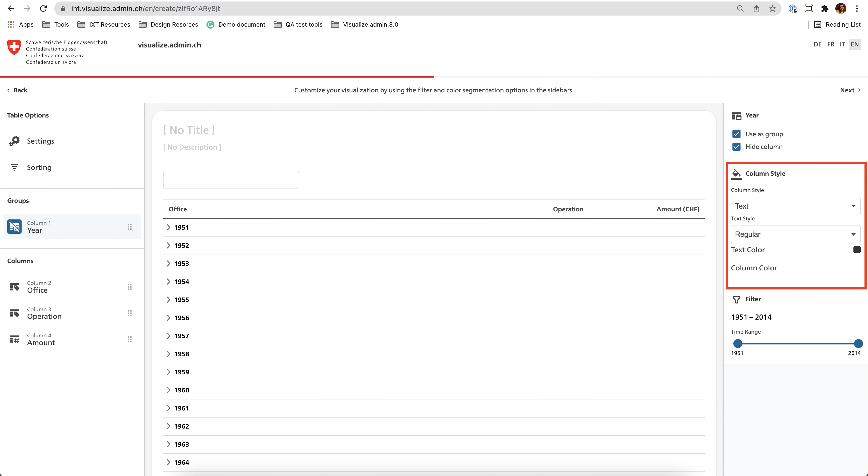Click the Amount column number icon
Viewport: 868px width, 476px height.
coord(15,339)
